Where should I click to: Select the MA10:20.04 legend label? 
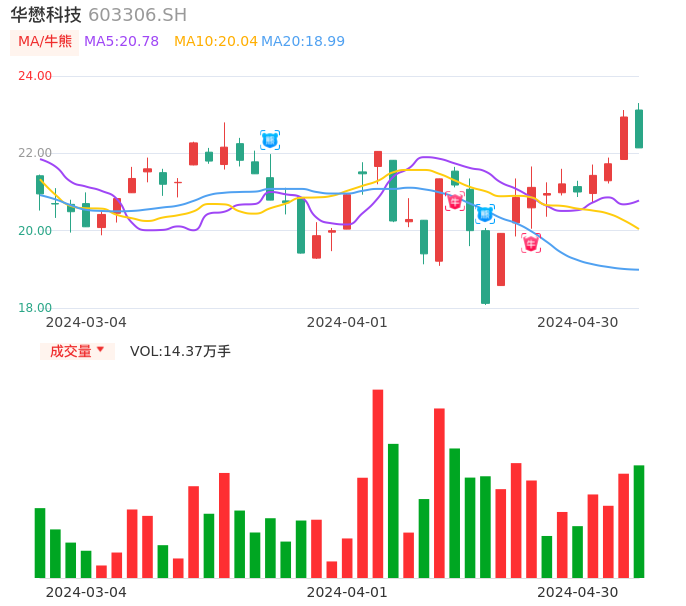(216, 42)
